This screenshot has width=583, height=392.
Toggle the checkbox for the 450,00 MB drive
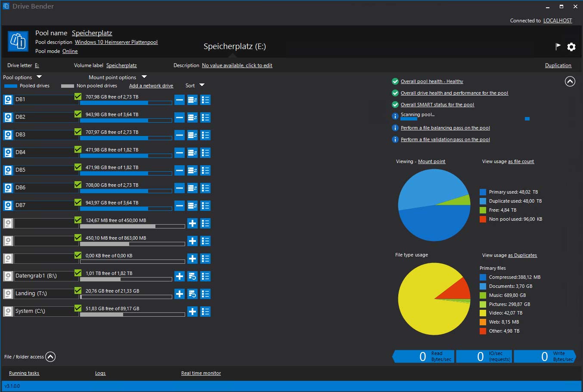[78, 220]
